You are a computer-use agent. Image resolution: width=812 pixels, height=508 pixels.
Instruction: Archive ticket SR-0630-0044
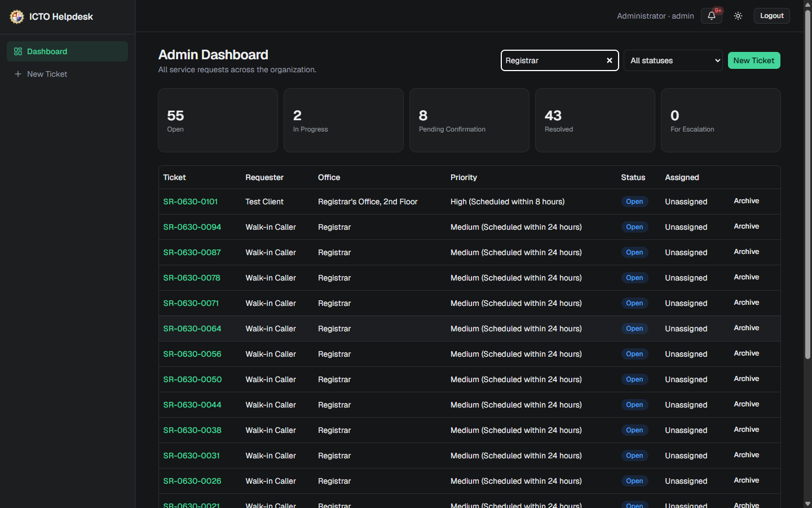(x=747, y=404)
